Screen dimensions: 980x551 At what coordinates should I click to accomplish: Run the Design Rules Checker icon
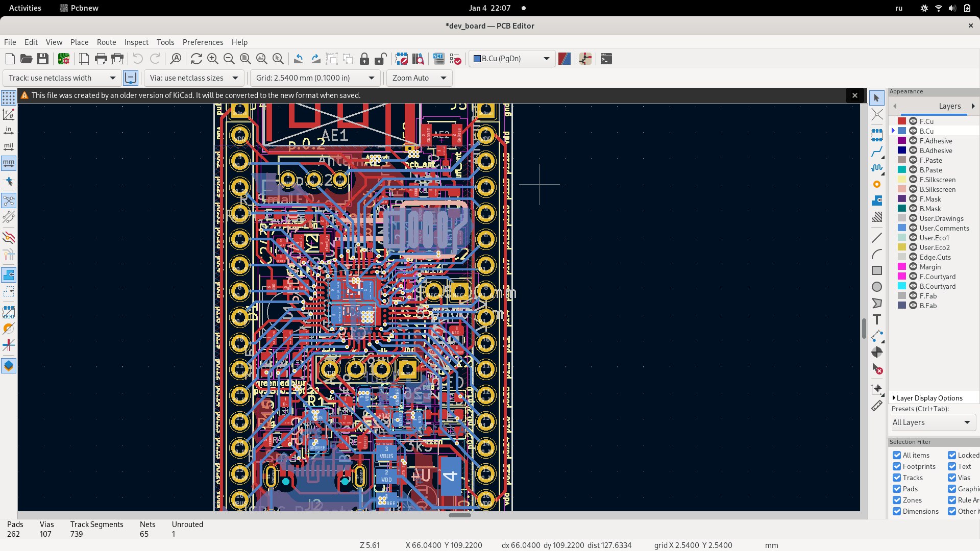coord(455,59)
